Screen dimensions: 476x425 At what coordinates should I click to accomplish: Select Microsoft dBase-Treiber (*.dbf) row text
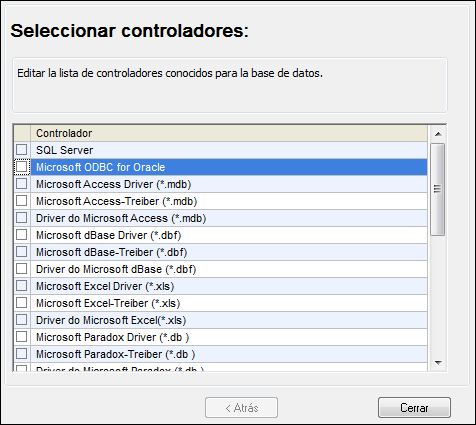click(x=111, y=252)
